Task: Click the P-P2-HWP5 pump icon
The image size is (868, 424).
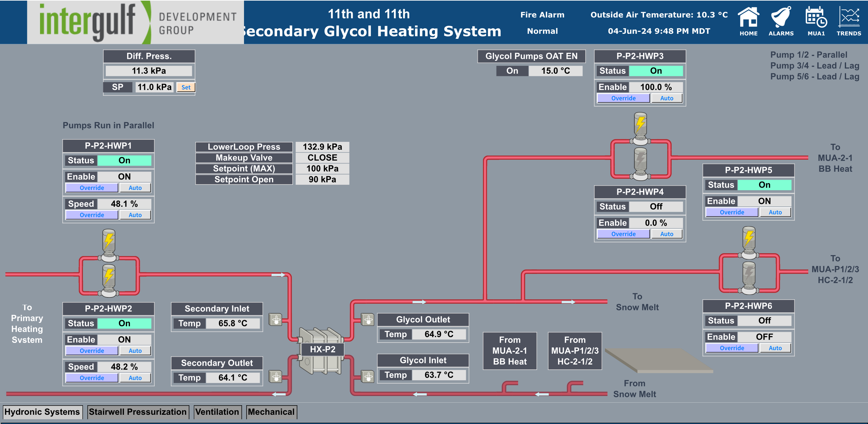Action: [749, 242]
